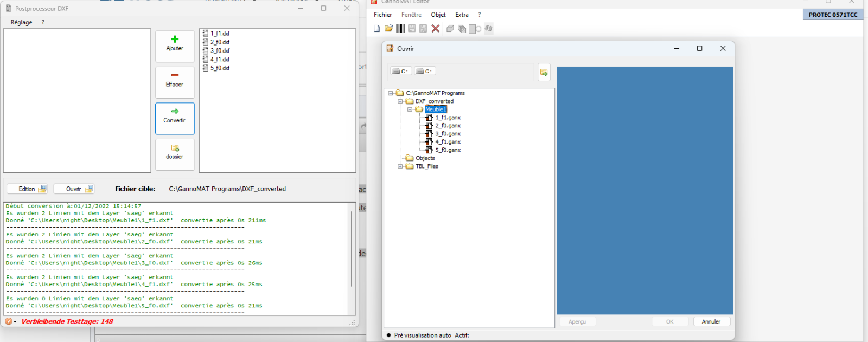Screen dimensions: 868x342
Task: Click the Ouvrir button in Postprocesseur
Action: 74,189
